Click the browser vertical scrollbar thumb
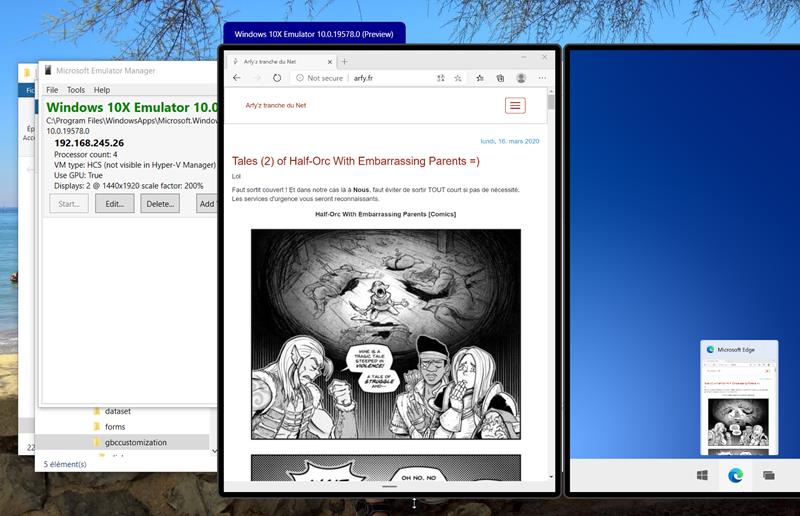 [551, 102]
